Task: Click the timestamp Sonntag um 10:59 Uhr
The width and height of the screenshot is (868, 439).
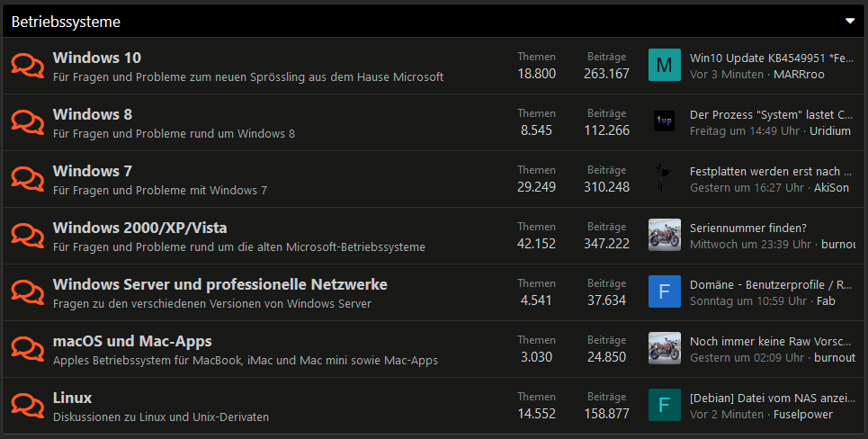Action: pos(747,300)
